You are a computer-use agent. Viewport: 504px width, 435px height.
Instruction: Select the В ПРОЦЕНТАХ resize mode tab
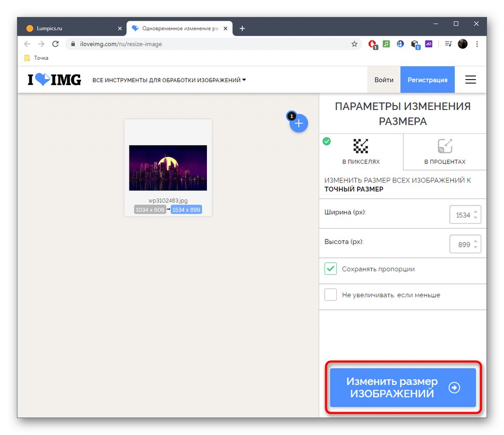445,152
